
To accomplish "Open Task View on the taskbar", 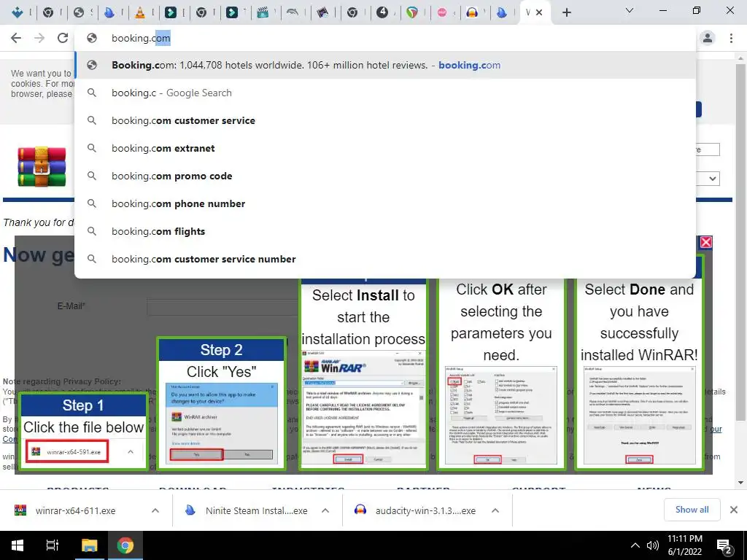I will 52,545.
